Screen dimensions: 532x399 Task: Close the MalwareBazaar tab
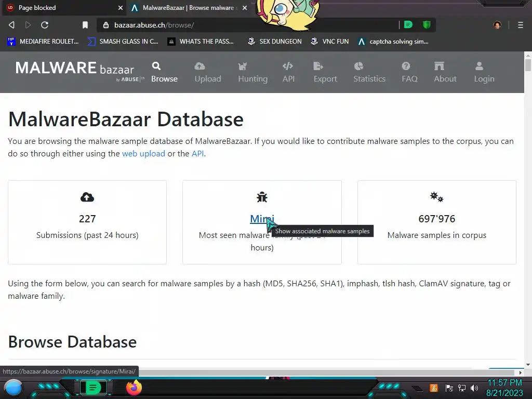[x=244, y=7]
